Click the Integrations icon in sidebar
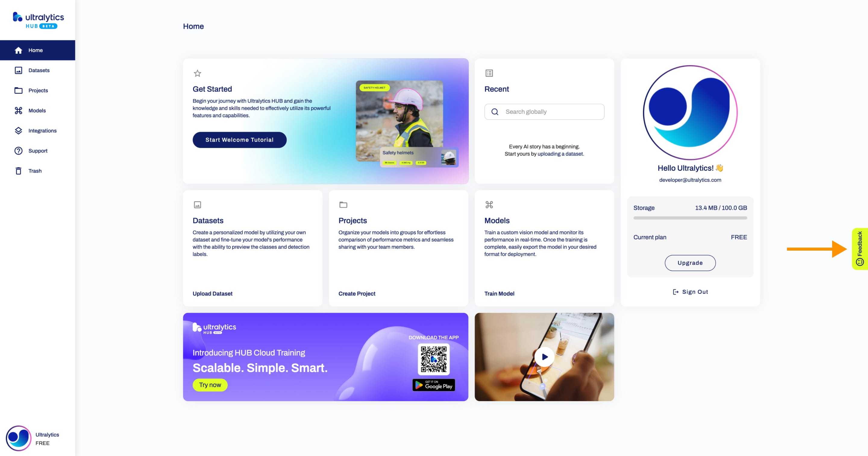Viewport: 868px width, 456px height. coord(18,130)
